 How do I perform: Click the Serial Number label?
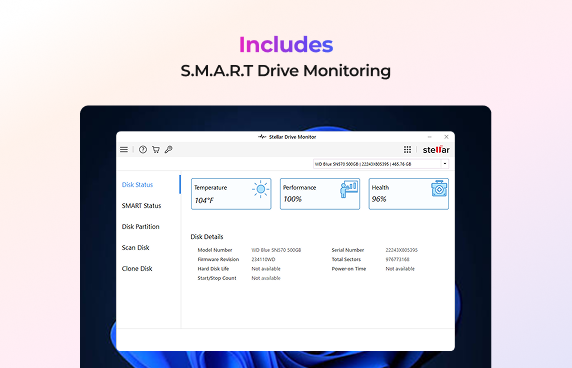pyautogui.click(x=348, y=250)
